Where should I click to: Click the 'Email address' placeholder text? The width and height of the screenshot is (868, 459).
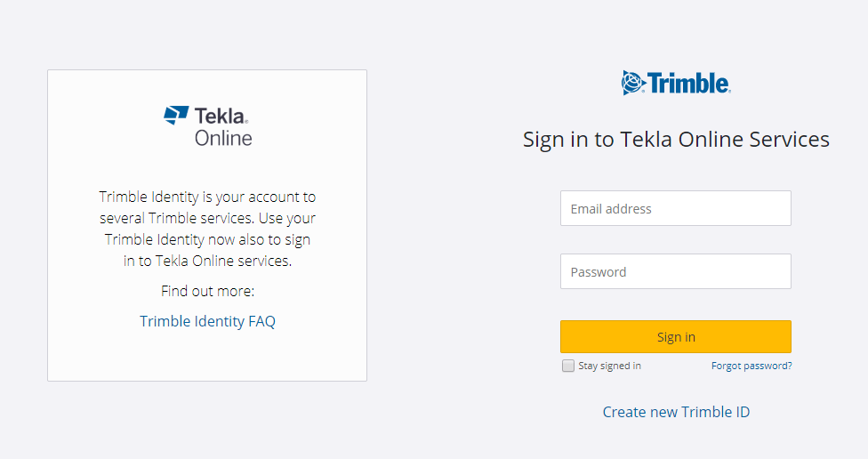click(611, 209)
